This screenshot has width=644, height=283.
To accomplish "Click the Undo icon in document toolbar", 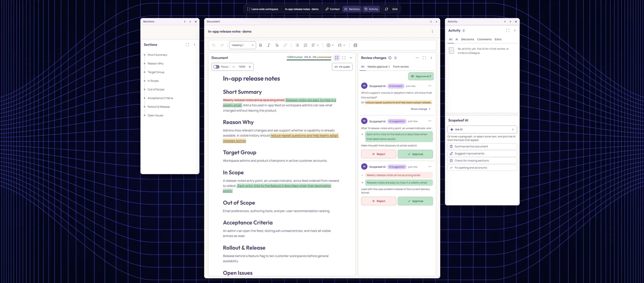I will 214,45.
